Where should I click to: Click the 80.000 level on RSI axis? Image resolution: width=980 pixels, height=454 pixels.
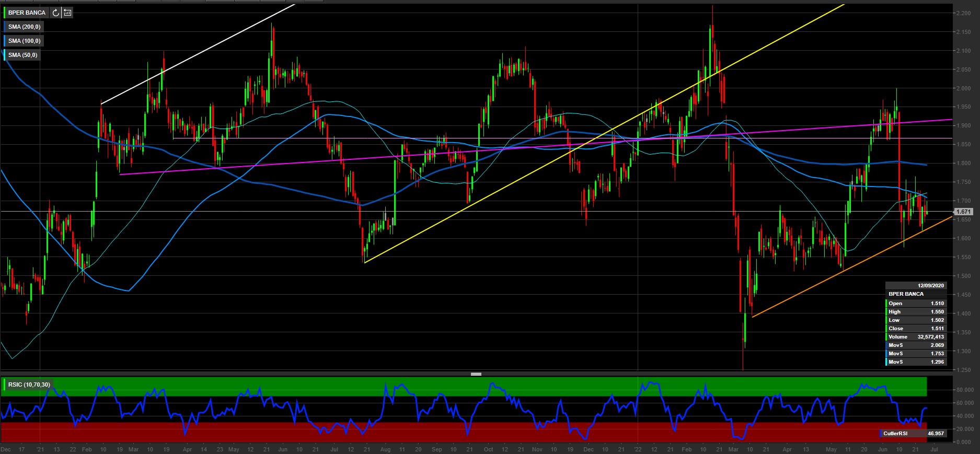(965, 390)
